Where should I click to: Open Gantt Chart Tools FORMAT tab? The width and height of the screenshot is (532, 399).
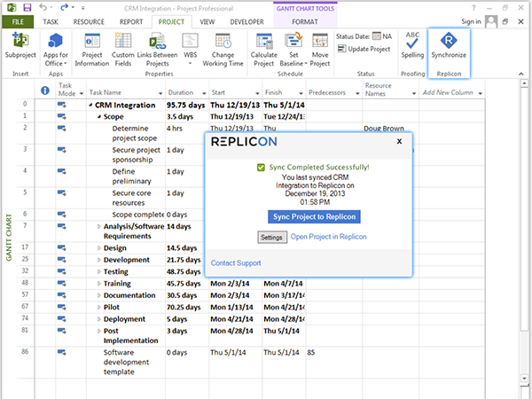[305, 21]
